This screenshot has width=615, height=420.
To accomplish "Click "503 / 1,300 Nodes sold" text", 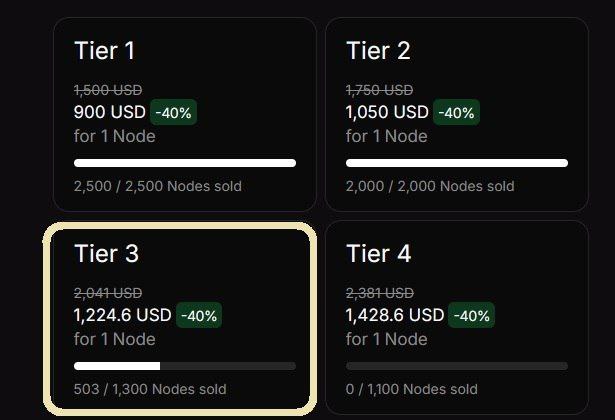I will [150, 389].
